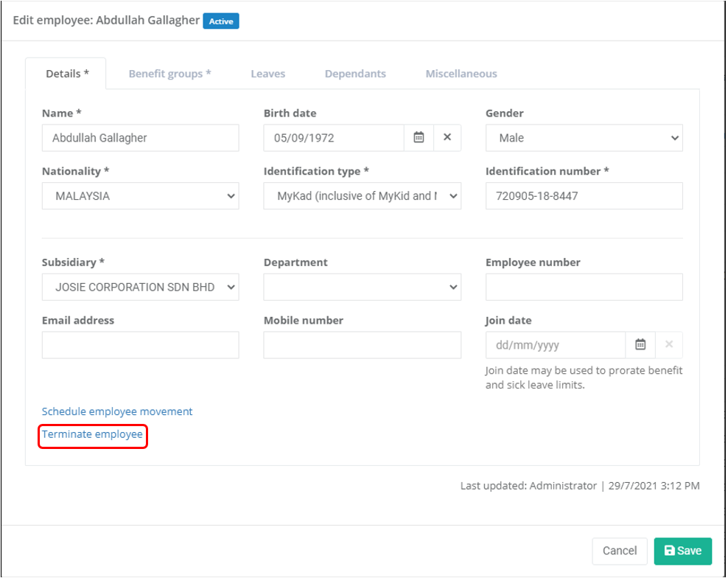Click the Terminate employee link
728x578 pixels.
(92, 435)
